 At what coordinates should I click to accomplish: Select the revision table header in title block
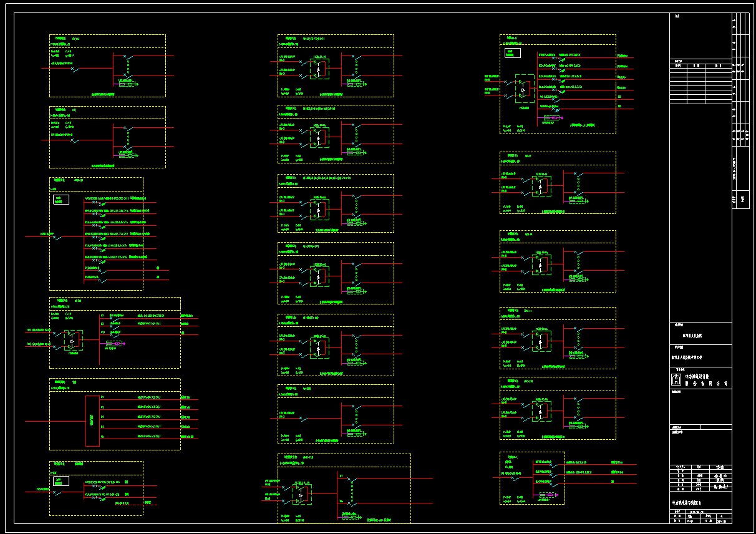700,65
